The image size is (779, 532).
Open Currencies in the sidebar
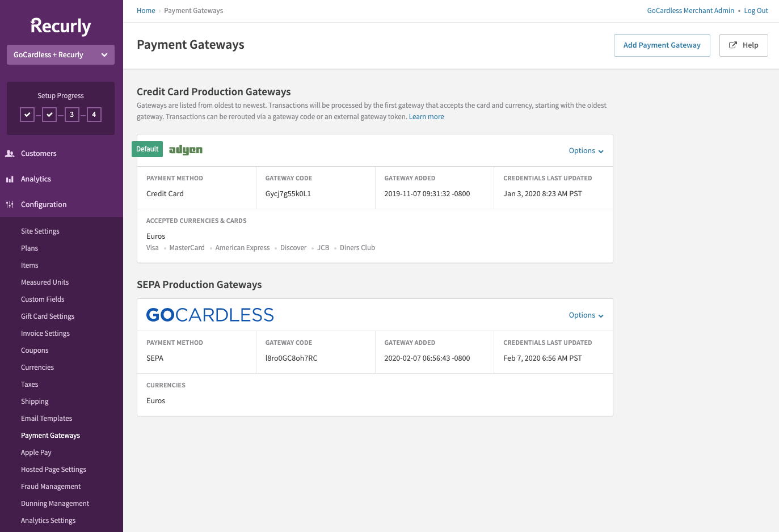click(37, 368)
